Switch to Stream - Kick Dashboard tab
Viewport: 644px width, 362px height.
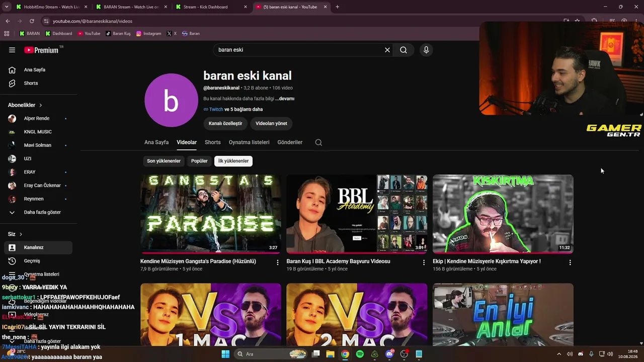(212, 7)
